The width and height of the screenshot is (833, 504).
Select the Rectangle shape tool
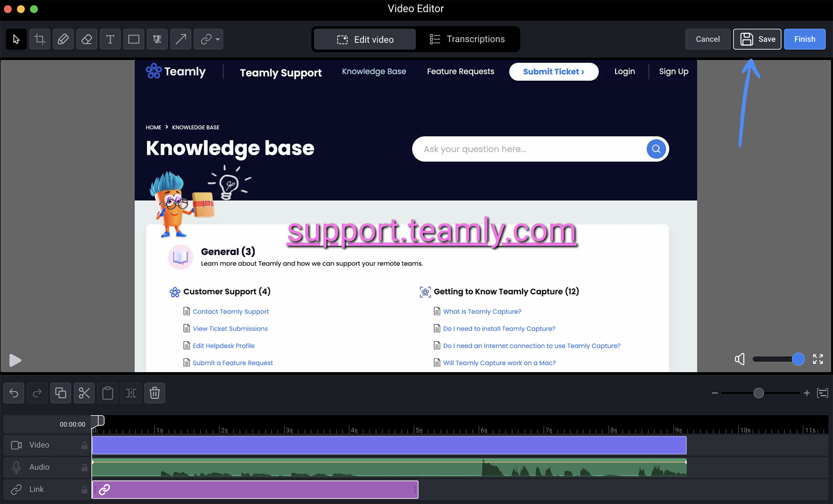(134, 39)
